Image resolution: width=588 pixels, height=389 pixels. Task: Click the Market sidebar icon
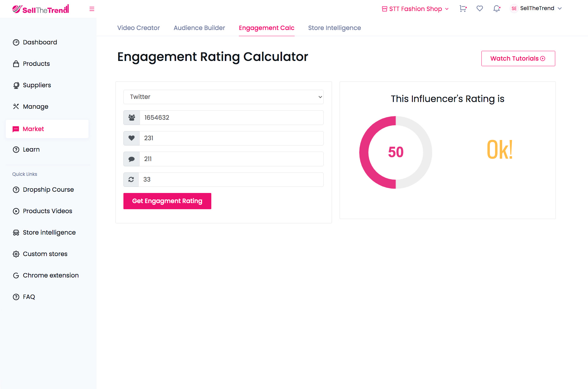[16, 129]
